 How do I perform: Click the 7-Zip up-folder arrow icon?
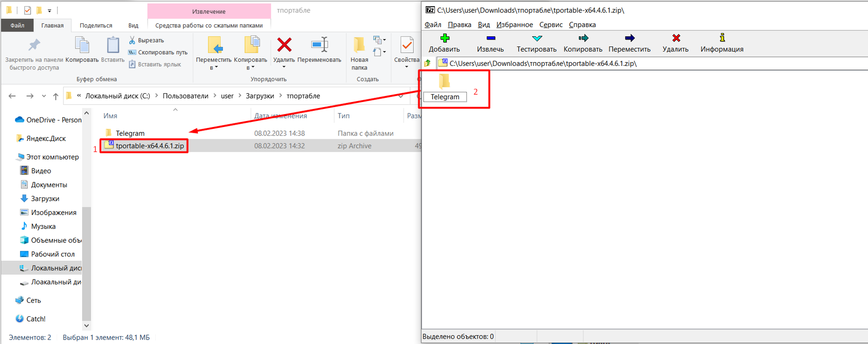pyautogui.click(x=428, y=63)
